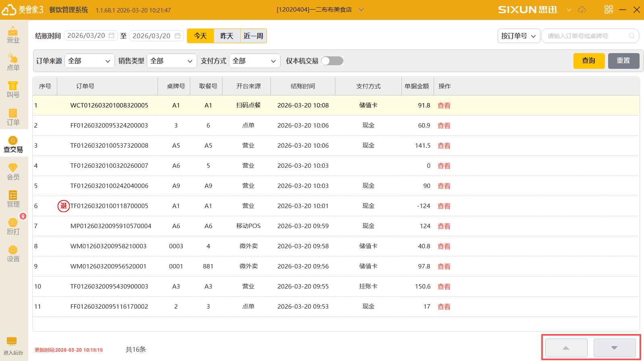View order WCT012603201008320005 via 查看
Image resolution: width=644 pixels, height=361 pixels.
[x=444, y=105]
